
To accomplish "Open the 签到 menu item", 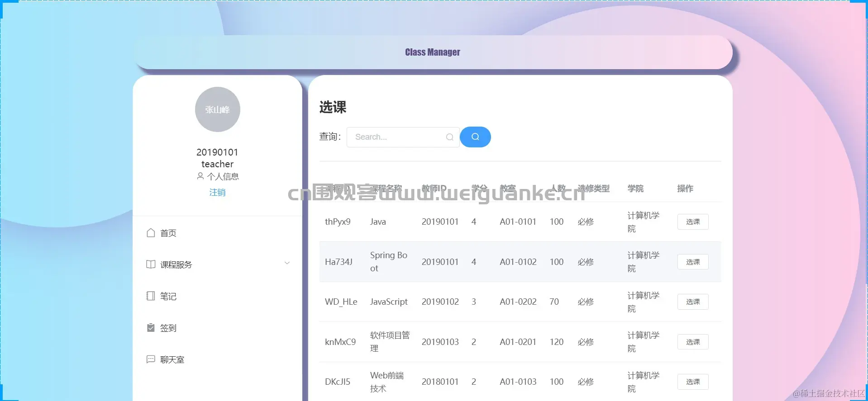I will coord(217,328).
